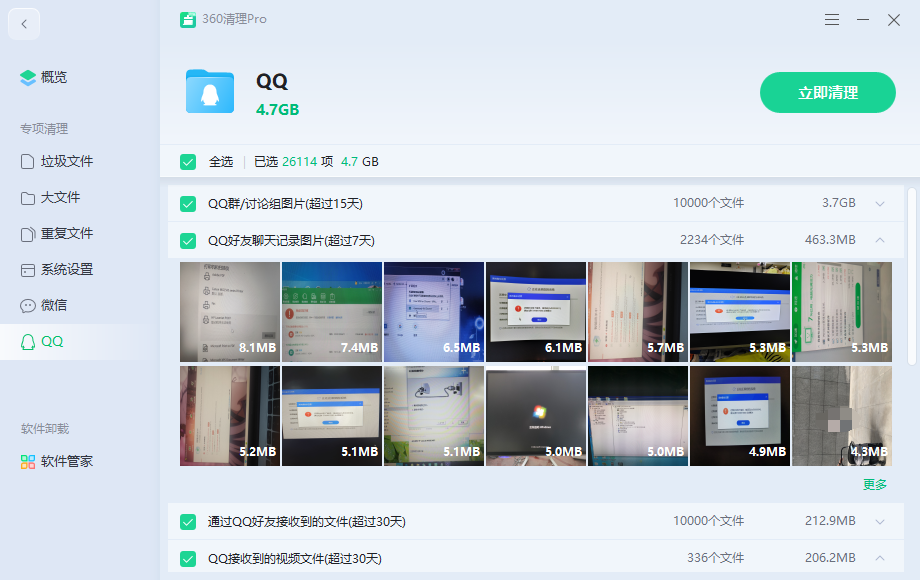Image resolution: width=920 pixels, height=580 pixels.
Task: Click the 系统设置 window icon
Action: (x=28, y=270)
